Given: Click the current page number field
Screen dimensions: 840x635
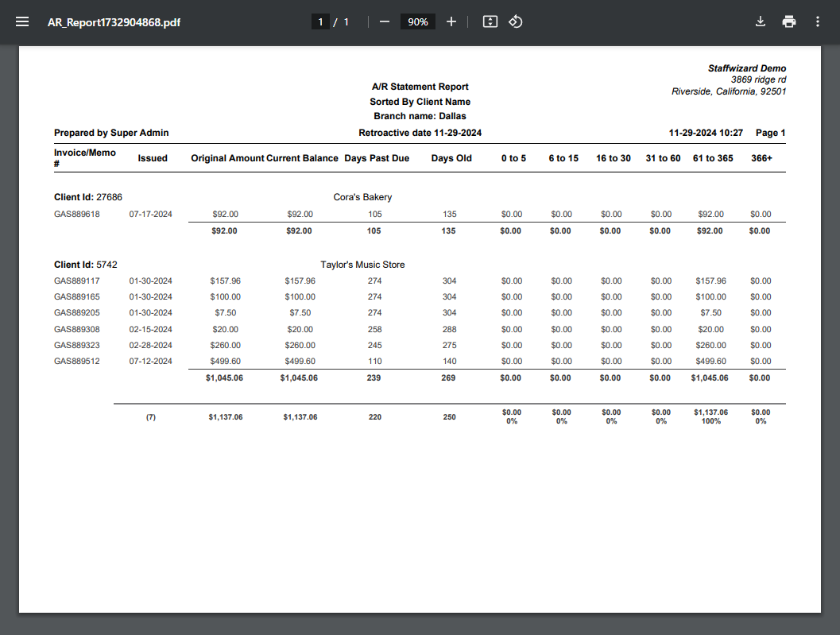Looking at the screenshot, I should tap(321, 22).
